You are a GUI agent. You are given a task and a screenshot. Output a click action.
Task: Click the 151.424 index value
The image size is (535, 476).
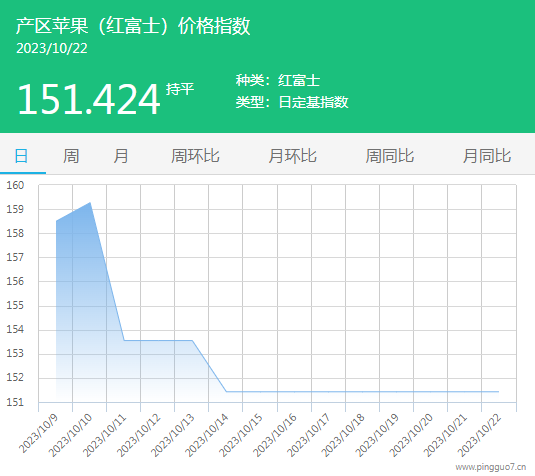pos(88,99)
